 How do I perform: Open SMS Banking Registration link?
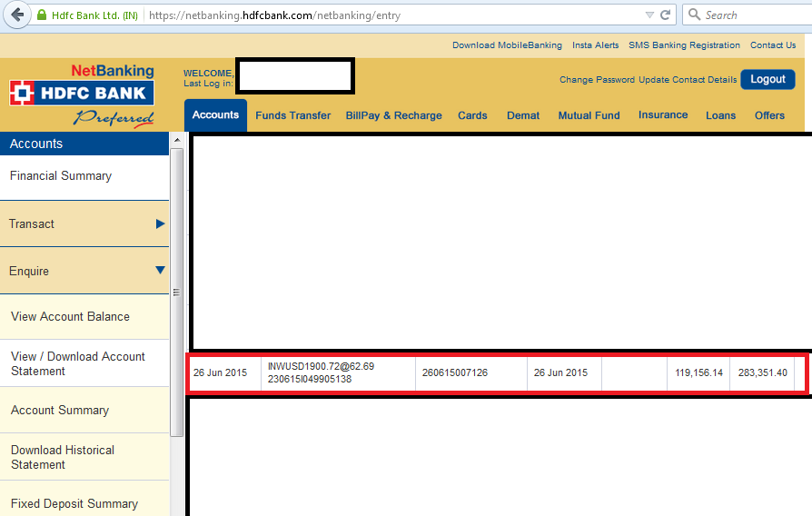[x=684, y=45]
